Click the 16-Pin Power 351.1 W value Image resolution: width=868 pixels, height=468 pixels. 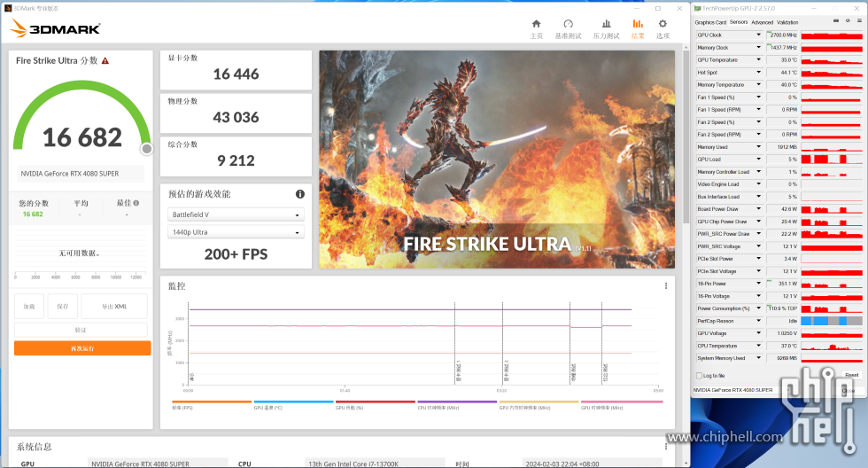782,284
